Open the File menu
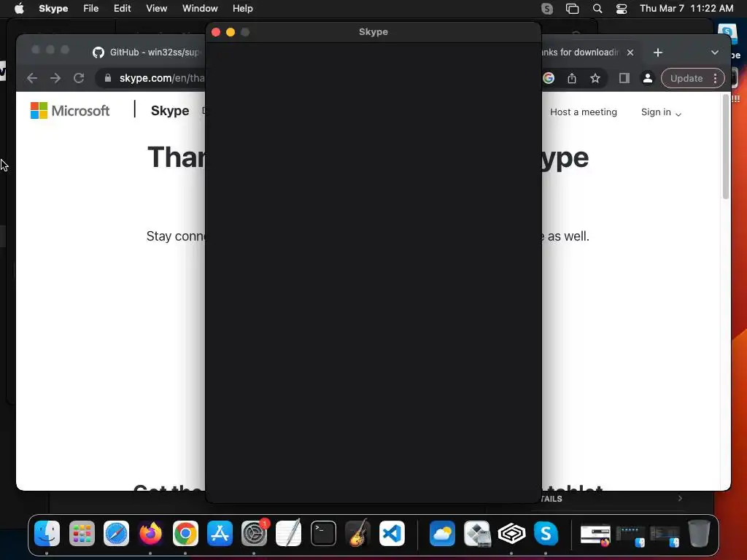Viewport: 747px width, 560px height. (x=90, y=8)
